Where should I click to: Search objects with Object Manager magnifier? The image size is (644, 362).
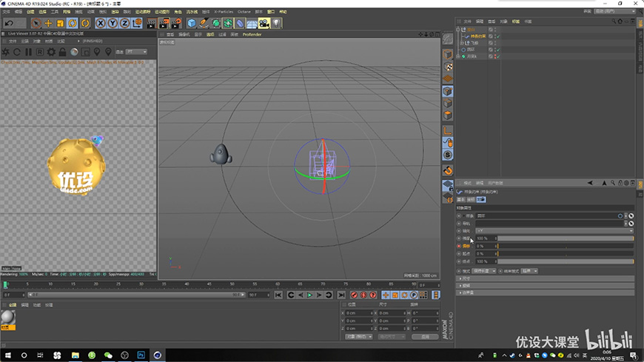coord(614,21)
